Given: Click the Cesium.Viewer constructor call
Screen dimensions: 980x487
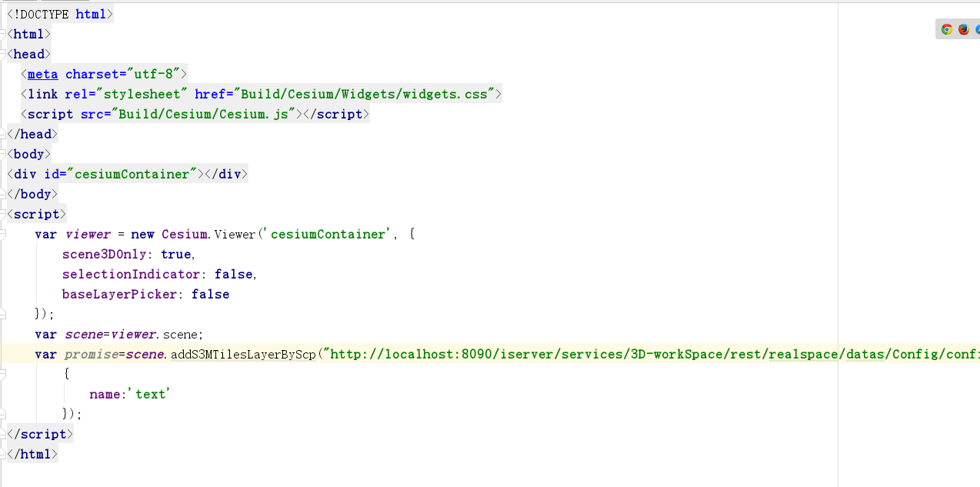Looking at the screenshot, I should pos(208,234).
